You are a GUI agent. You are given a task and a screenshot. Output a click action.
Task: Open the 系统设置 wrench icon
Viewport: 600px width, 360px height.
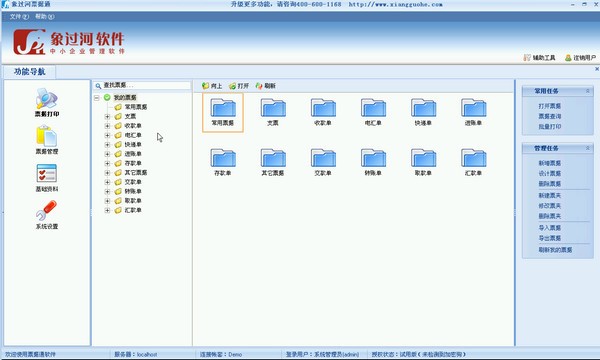[47, 210]
